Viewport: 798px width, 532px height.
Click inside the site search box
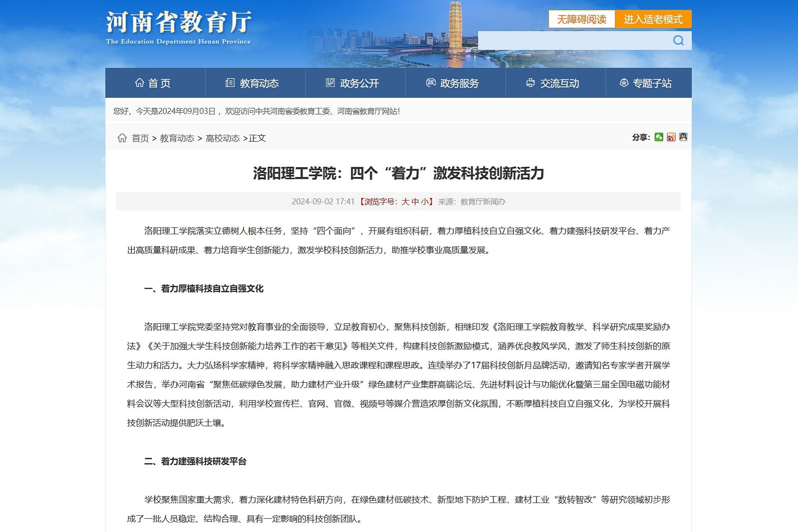pyautogui.click(x=572, y=41)
